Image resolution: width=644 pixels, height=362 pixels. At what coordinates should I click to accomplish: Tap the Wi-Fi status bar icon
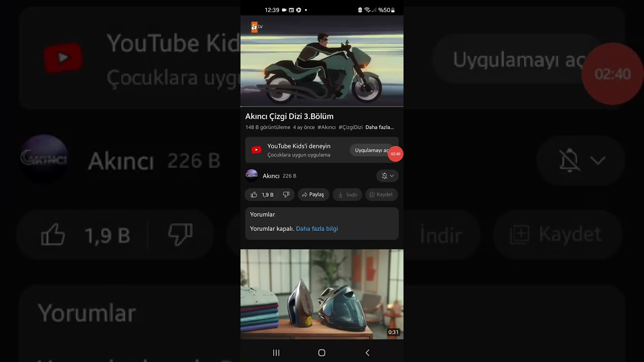[x=367, y=10]
